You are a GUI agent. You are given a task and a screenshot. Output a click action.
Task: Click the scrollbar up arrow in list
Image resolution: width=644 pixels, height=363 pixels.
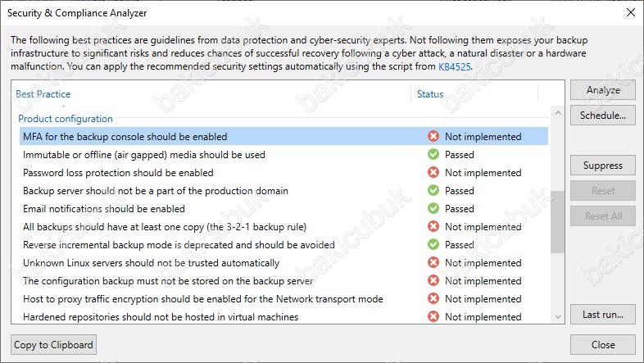tap(558, 112)
